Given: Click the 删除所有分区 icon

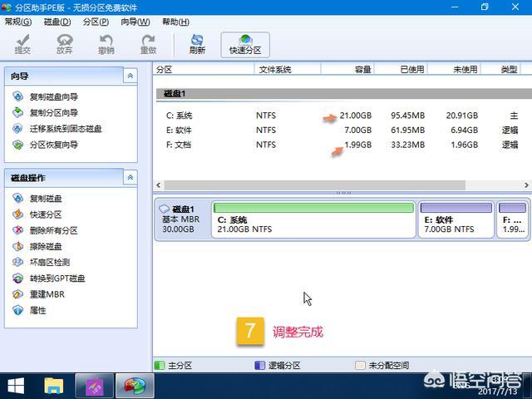Looking at the screenshot, I should pyautogui.click(x=17, y=230).
